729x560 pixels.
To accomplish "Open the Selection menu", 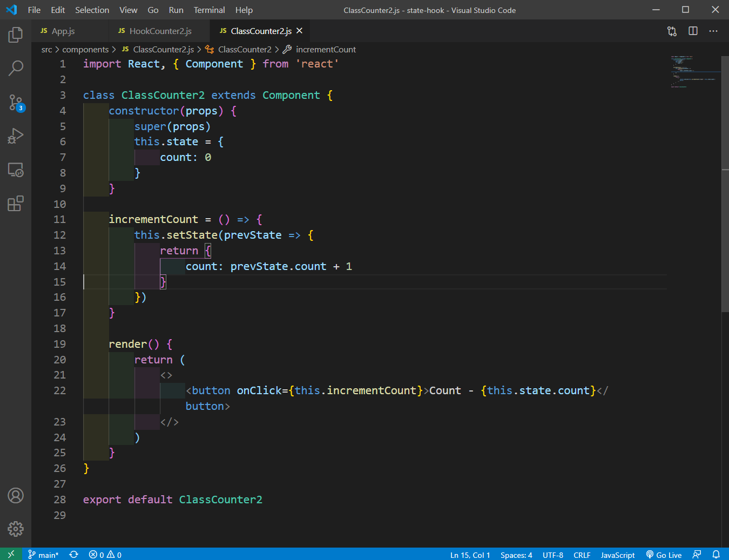I will [x=92, y=10].
